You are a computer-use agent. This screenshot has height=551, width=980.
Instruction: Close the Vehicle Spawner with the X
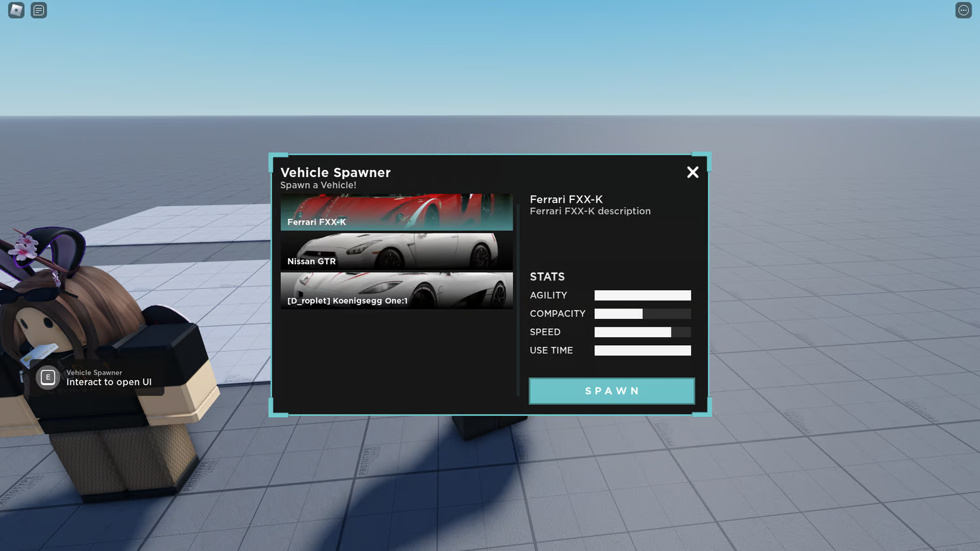[x=693, y=172]
